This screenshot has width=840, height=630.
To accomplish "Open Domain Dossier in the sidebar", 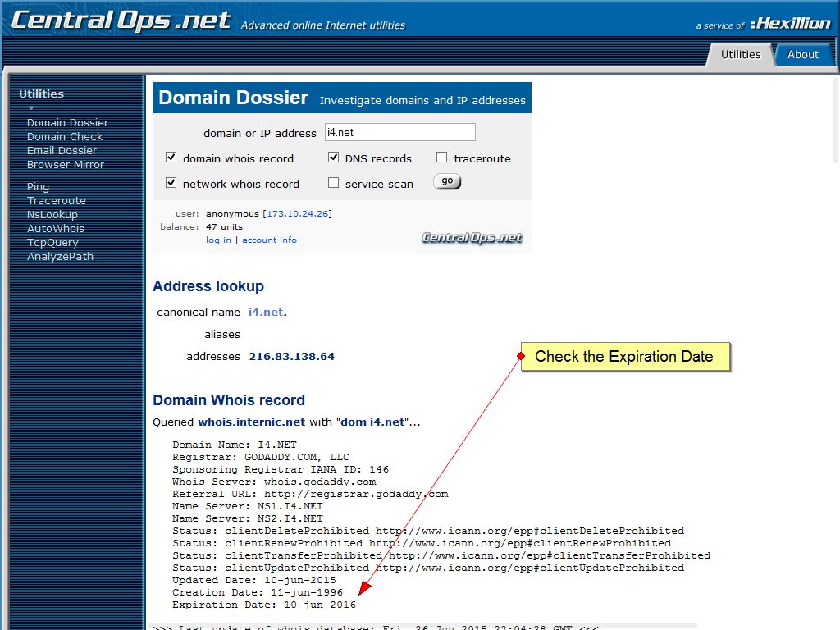I will point(67,123).
